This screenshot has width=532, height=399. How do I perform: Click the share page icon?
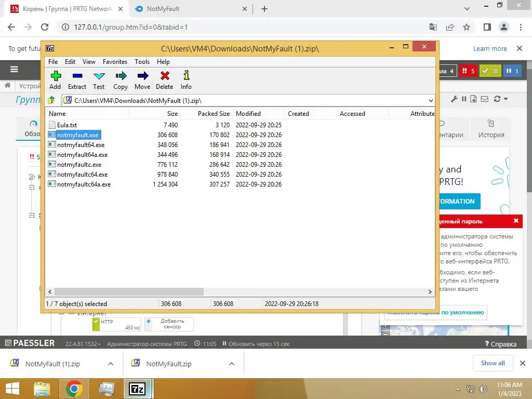coord(450,27)
